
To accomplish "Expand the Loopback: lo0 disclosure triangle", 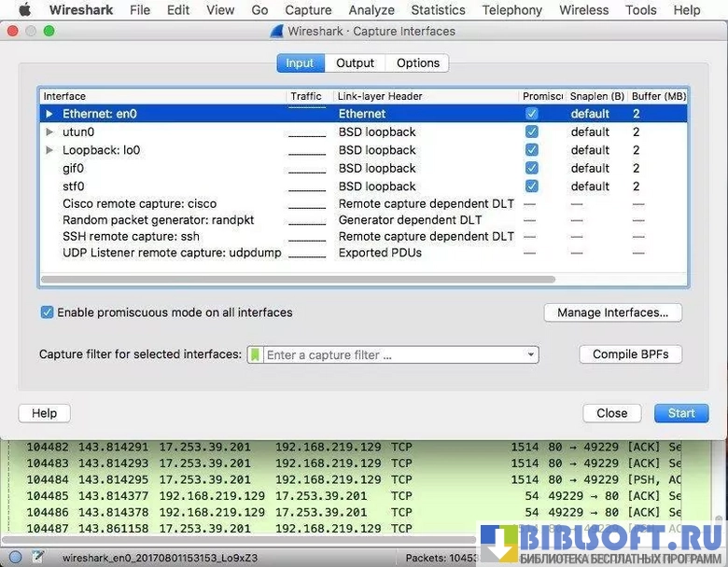I will click(x=50, y=150).
